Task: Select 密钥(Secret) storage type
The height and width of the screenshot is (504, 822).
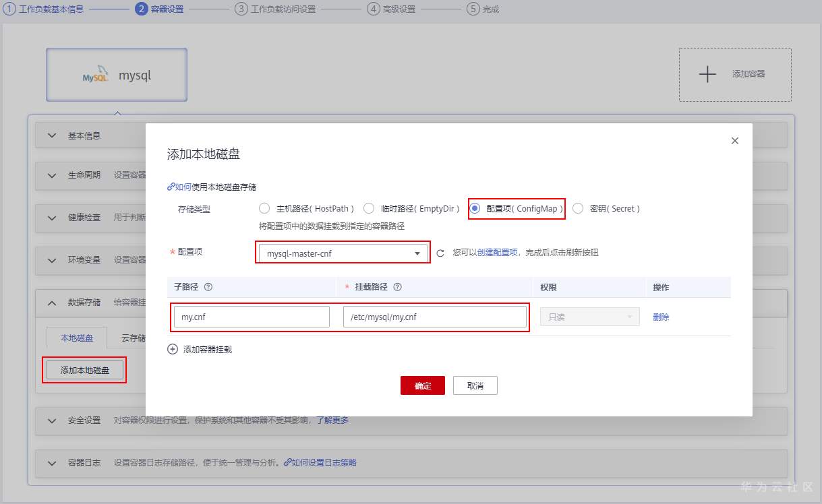Action: (x=578, y=209)
